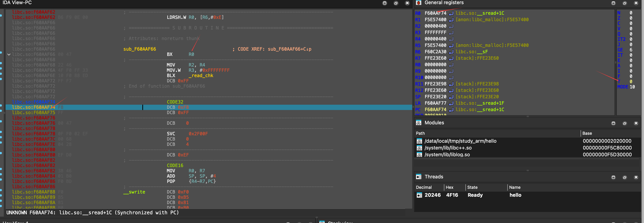The image size is (644, 223).
Task: Click the IDA View-PC title tab
Action: coord(17,3)
